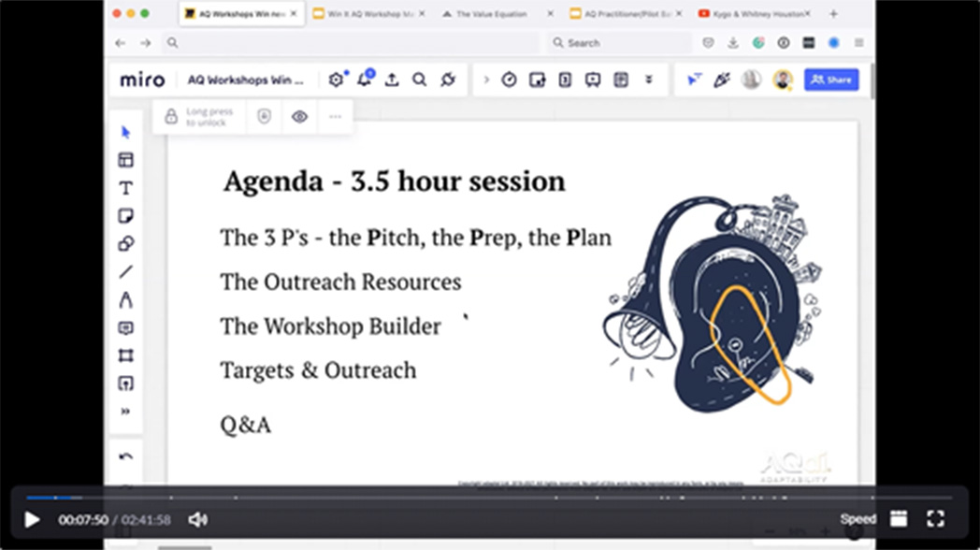Viewport: 980px width, 550px height.
Task: Open the Miro board settings gear
Action: coord(335,80)
